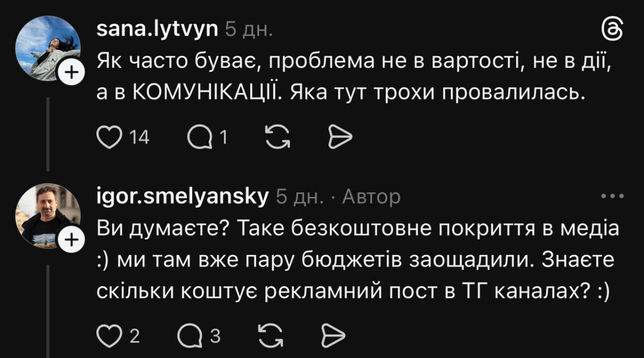The height and width of the screenshot is (358, 644).
Task: Open igor.smelyansky's profile from the username
Action: click(182, 197)
